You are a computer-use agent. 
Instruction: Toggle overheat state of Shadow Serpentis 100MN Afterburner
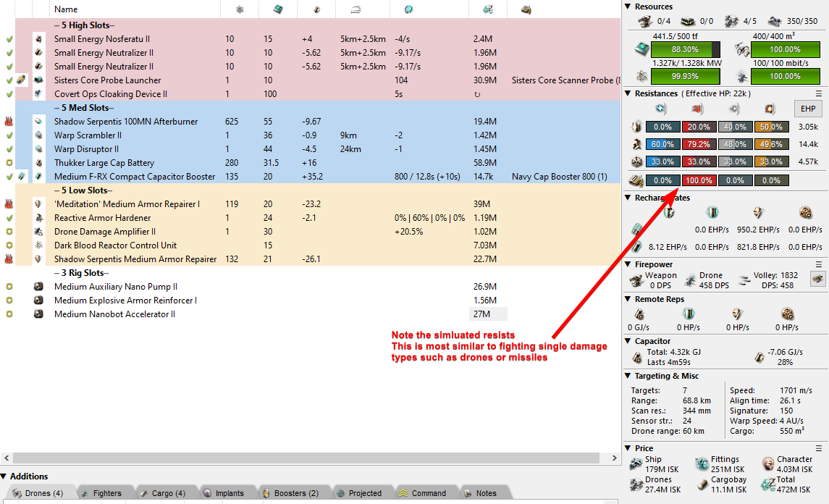pos(9,122)
